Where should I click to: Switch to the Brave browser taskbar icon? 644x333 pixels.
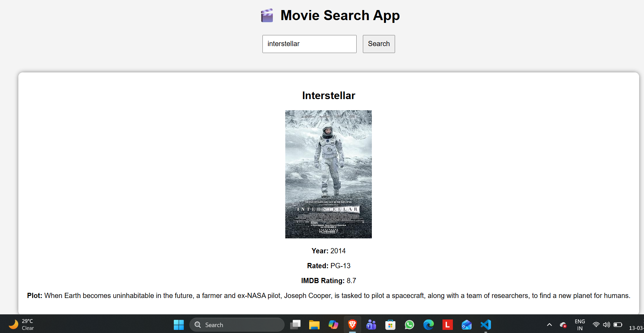[352, 325]
